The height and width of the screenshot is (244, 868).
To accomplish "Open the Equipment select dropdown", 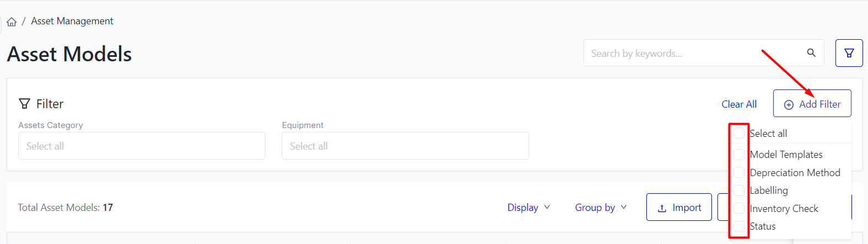I will pos(405,146).
